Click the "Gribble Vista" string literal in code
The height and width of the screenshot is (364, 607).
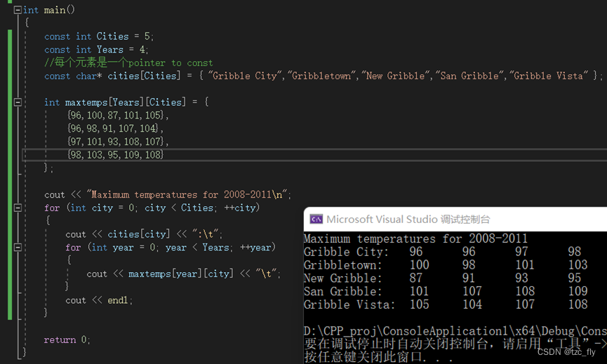(548, 76)
